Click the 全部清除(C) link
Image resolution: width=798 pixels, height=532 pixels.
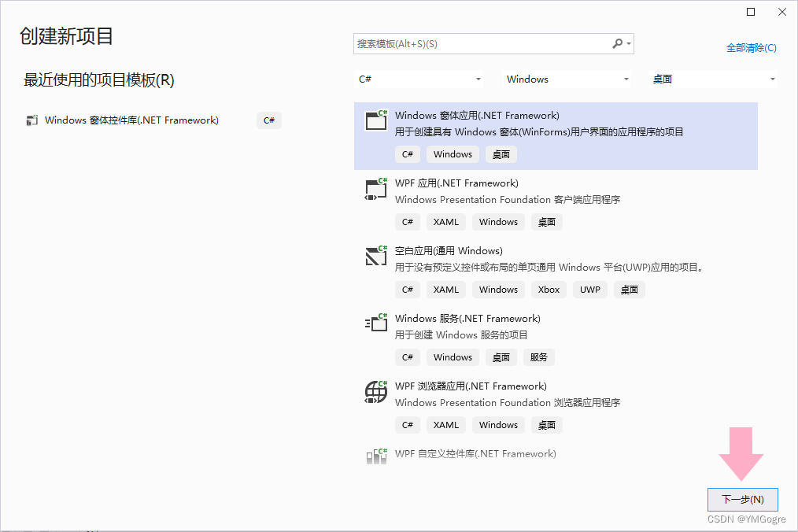752,48
